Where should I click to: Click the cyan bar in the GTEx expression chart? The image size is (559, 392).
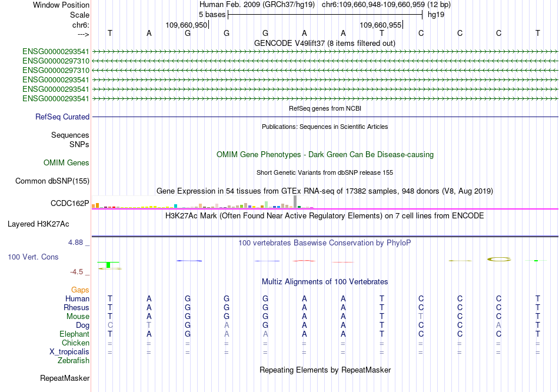point(175,206)
